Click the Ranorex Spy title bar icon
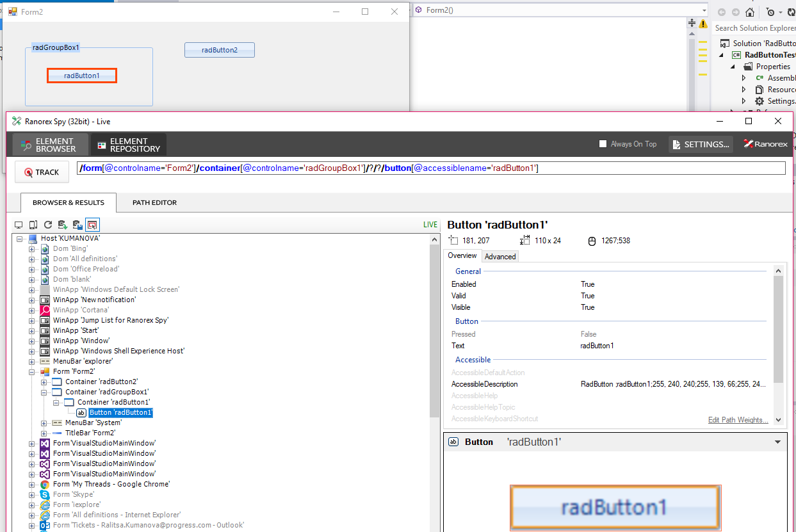The height and width of the screenshot is (532, 796). point(17,121)
